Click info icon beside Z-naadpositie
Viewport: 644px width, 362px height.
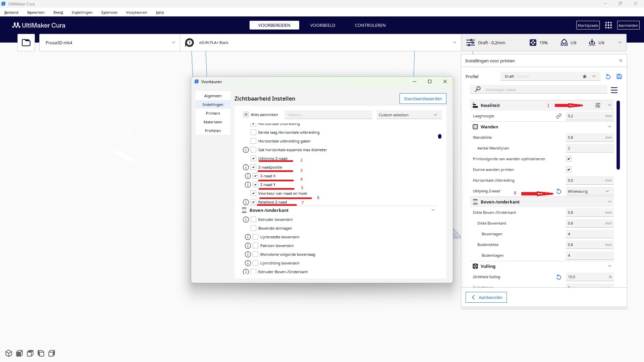[x=246, y=167]
